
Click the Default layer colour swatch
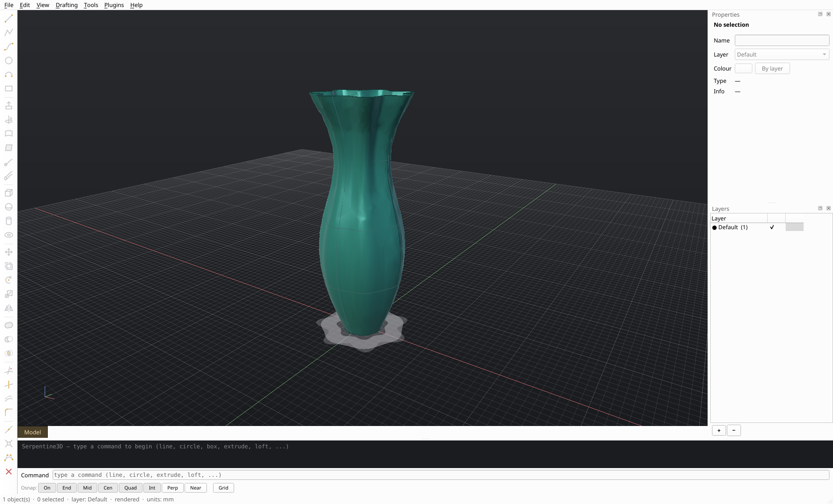click(794, 227)
